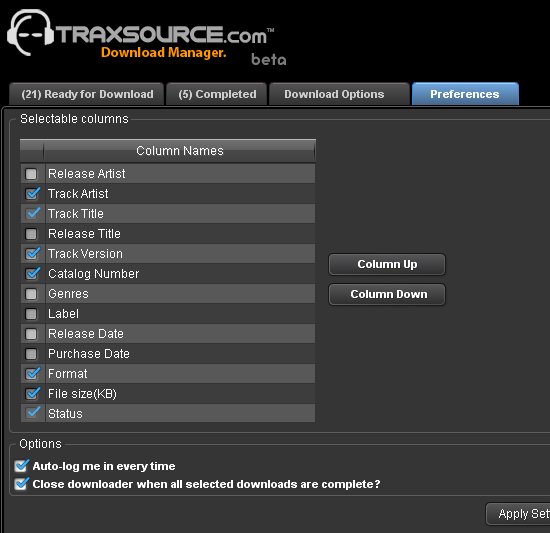550x533 pixels.
Task: Disable the Catalog Number column checkbox
Action: click(32, 274)
